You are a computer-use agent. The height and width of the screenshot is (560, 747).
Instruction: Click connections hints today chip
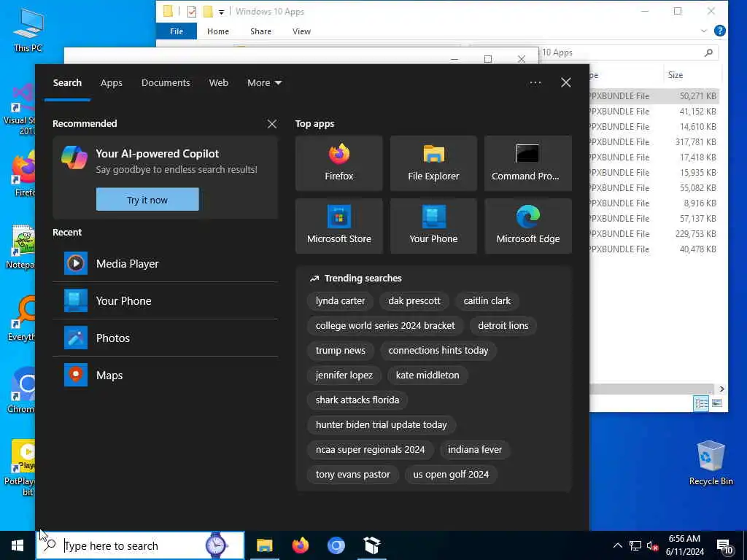(x=438, y=351)
